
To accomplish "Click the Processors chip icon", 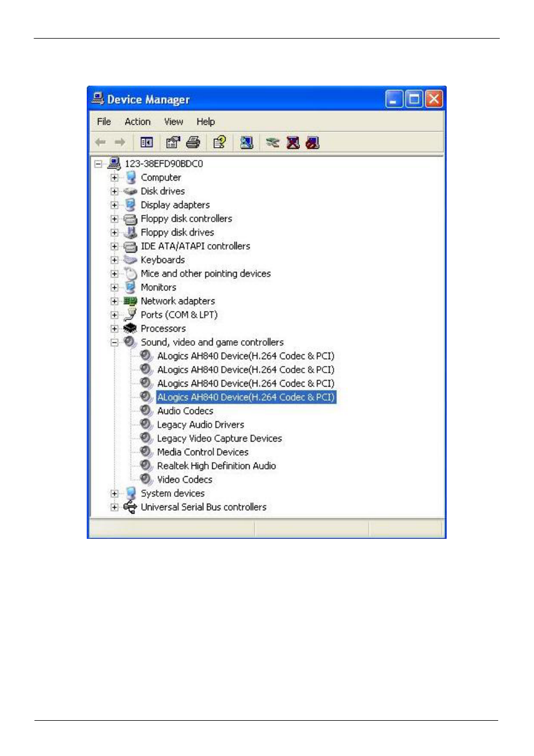I will 130,328.
